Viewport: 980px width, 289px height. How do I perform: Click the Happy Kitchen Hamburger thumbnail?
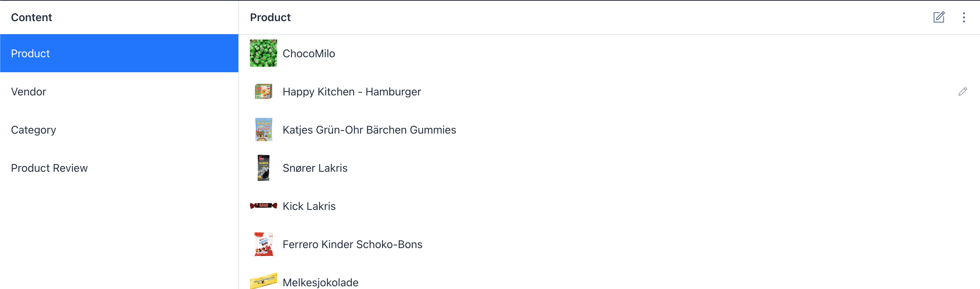click(263, 91)
